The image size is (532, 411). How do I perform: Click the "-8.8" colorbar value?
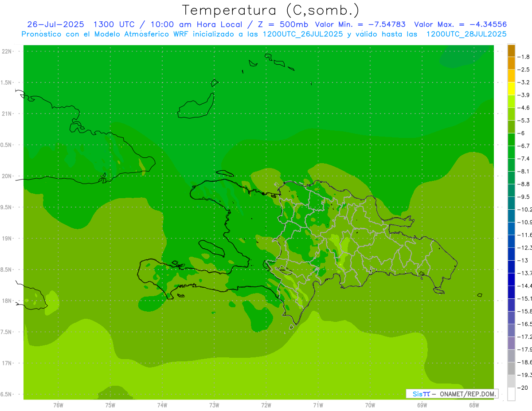(x=523, y=184)
